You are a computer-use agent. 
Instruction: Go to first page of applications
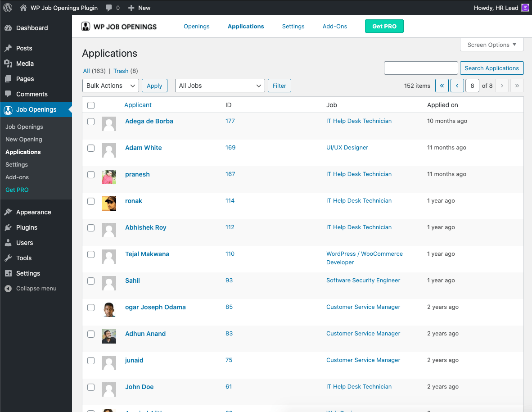(442, 86)
